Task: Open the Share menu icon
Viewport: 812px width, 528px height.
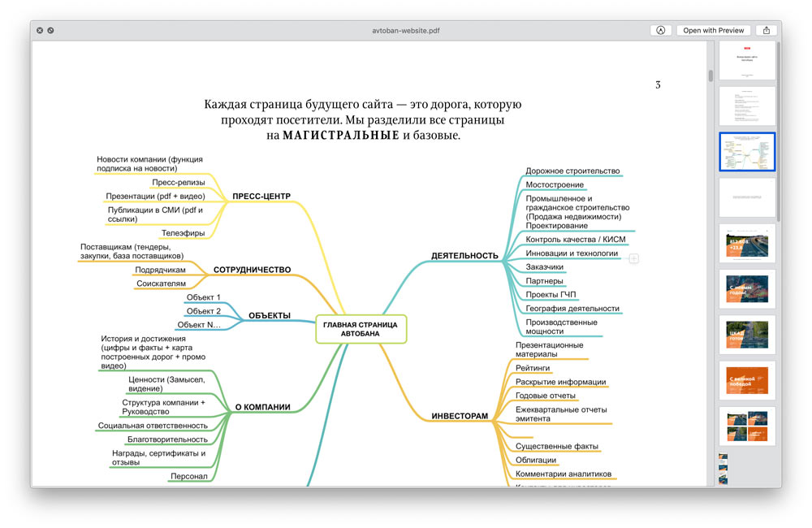Action: (x=766, y=30)
